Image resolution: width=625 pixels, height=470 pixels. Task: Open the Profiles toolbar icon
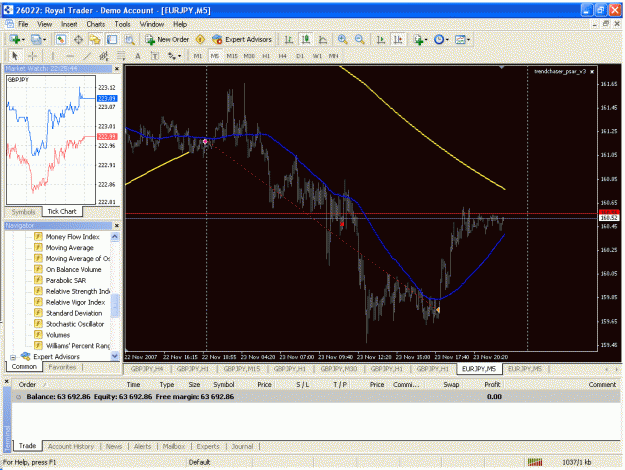pos(36,39)
